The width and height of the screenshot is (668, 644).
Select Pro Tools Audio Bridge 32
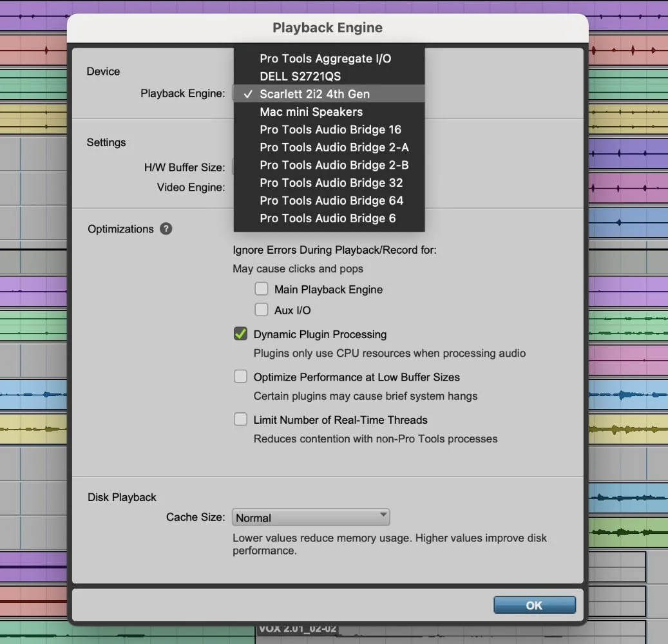pos(329,183)
